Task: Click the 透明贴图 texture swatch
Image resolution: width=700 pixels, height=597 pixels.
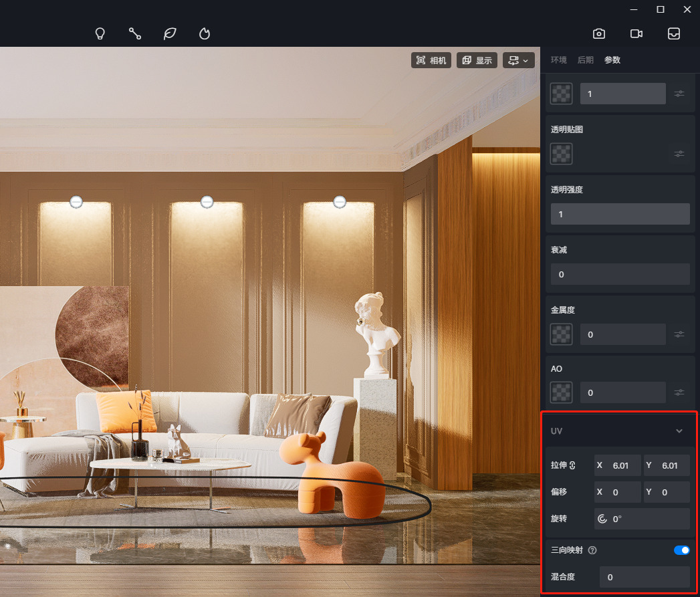Action: coord(561,154)
